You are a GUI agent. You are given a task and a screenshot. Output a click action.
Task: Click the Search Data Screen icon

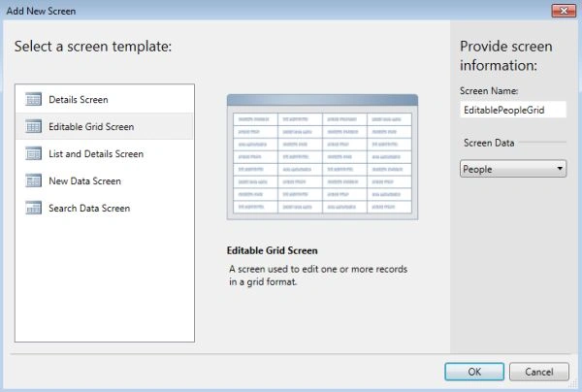33,208
